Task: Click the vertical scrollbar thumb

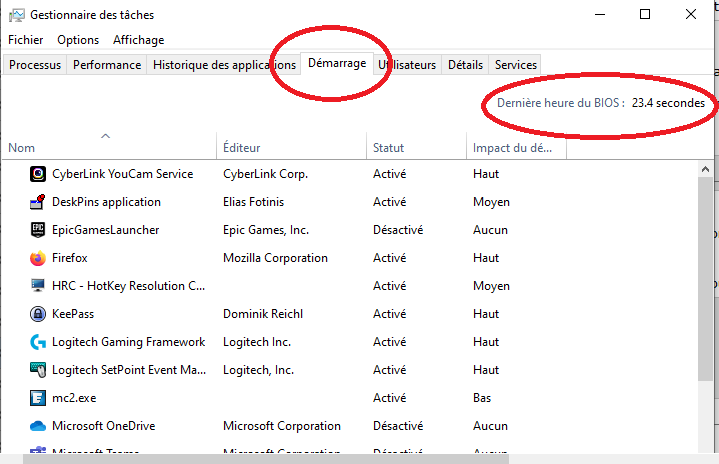Action: (705, 279)
